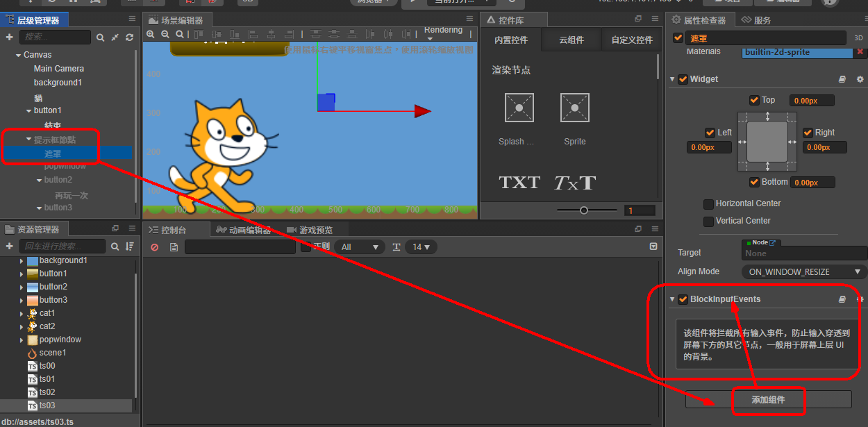Screen dimensions: 868x427
Task: Switch to the 动画编辑器 tab
Action: 243,230
